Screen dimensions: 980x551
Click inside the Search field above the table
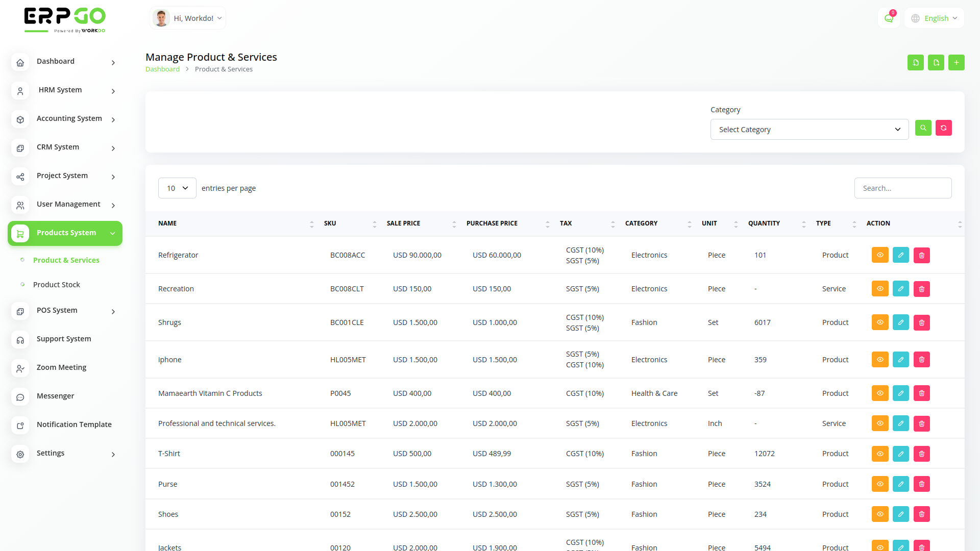(x=902, y=188)
